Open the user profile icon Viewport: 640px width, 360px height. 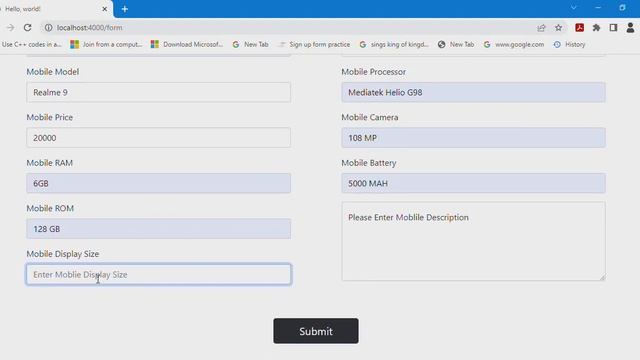pyautogui.click(x=630, y=28)
